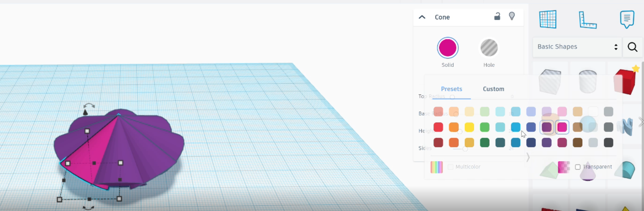Pick the light pink pastel swatch

pyautogui.click(x=562, y=112)
